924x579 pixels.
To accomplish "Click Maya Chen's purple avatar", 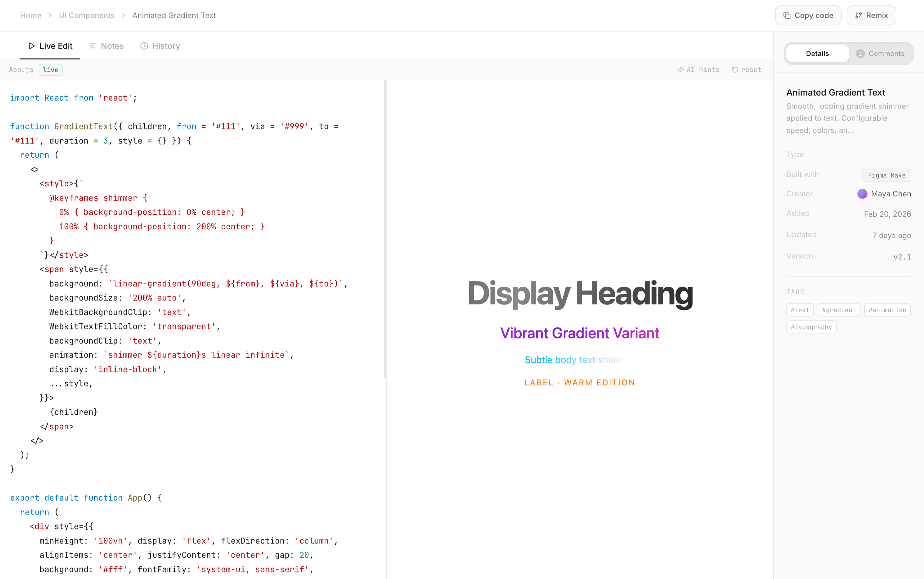I will coord(862,194).
